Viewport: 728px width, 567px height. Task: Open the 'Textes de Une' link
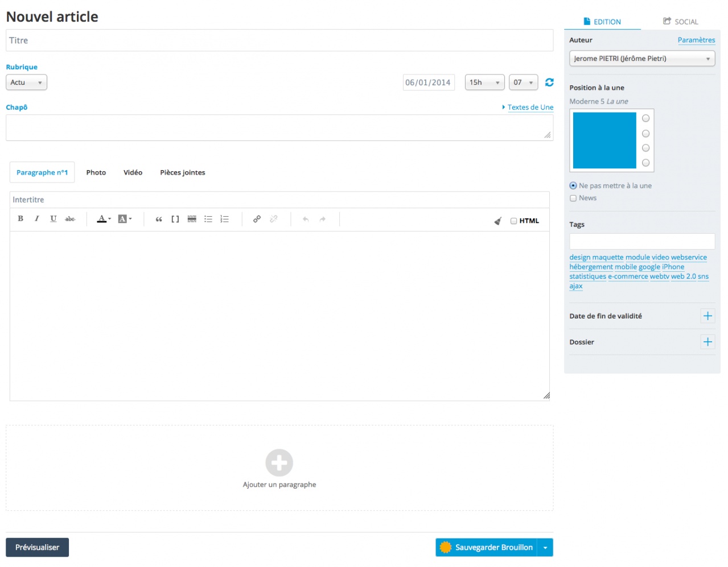coord(530,107)
